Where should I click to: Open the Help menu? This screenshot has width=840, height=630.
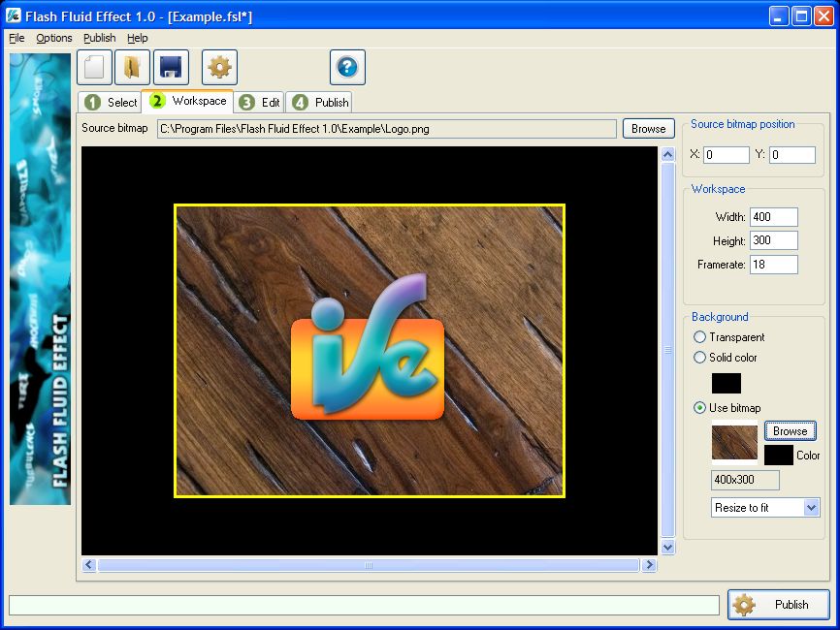[138, 38]
